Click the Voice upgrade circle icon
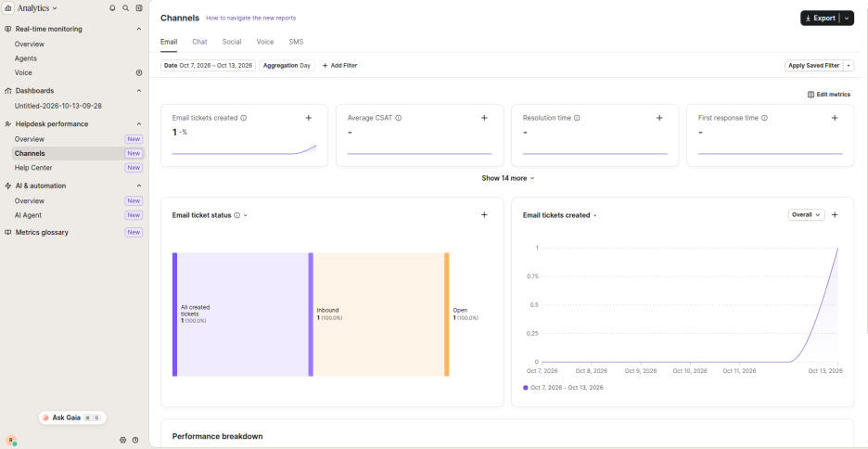 coord(139,72)
